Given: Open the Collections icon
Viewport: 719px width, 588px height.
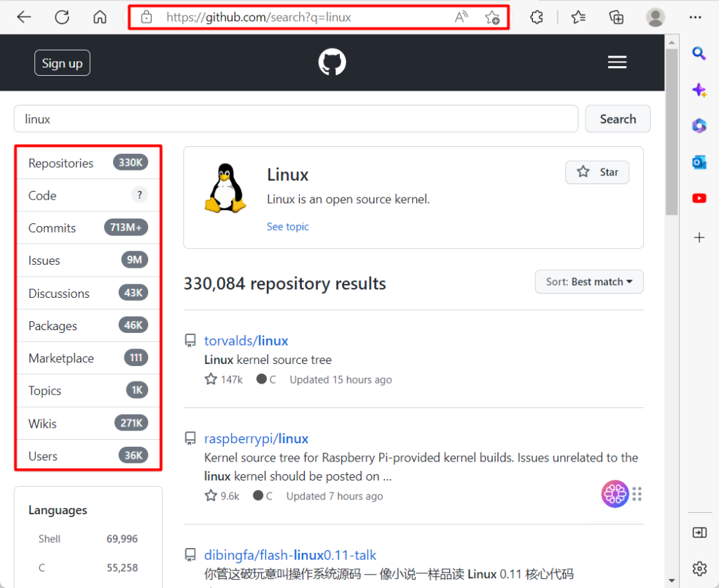Looking at the screenshot, I should [x=616, y=18].
